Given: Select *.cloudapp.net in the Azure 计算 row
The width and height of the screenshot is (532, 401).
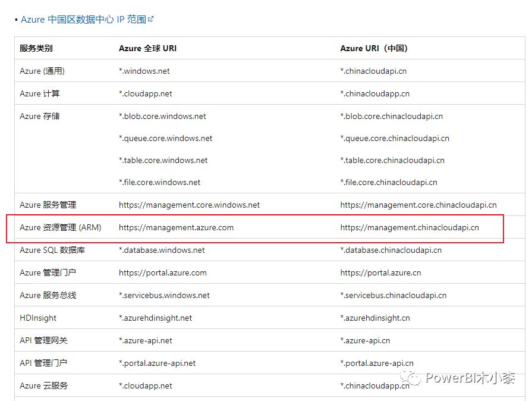Looking at the screenshot, I should (x=146, y=94).
